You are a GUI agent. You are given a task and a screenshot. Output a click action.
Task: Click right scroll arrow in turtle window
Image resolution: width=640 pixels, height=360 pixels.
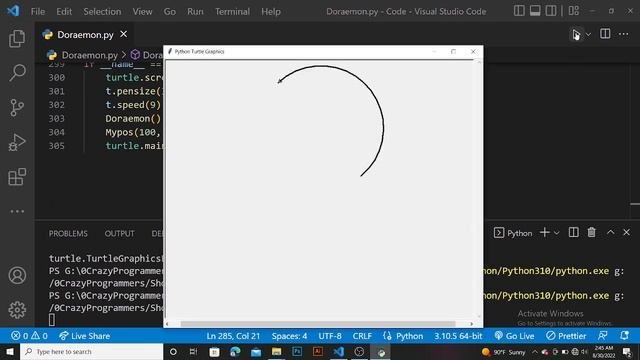(471, 324)
